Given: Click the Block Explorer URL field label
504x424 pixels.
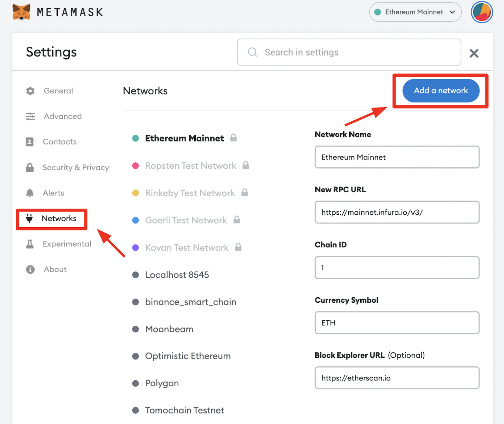Looking at the screenshot, I should pyautogui.click(x=350, y=355).
